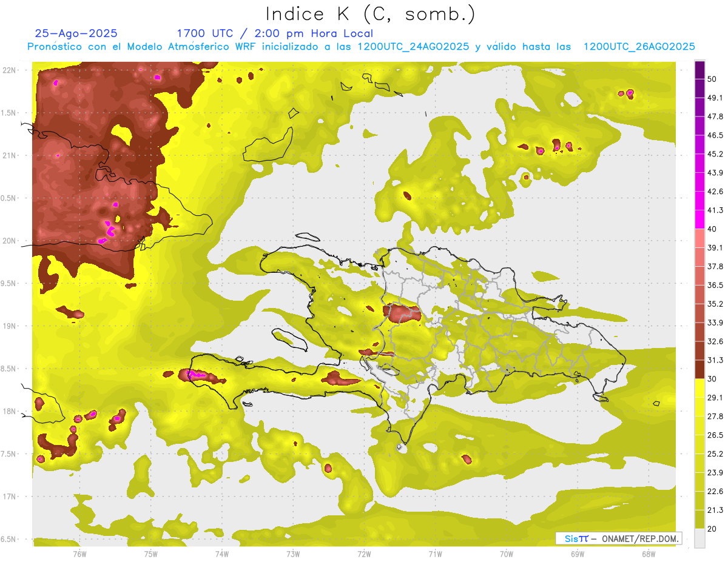Click the "1700 UTC / 2:00 pm Hora Local" time label

pos(274,33)
